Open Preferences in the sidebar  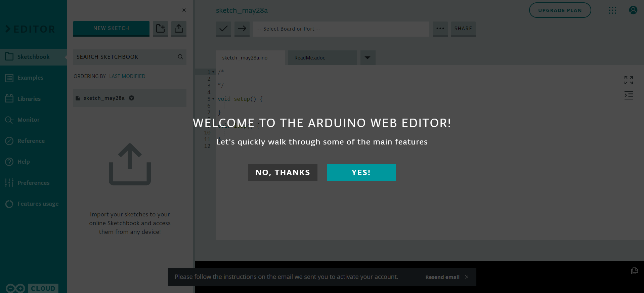[33, 183]
